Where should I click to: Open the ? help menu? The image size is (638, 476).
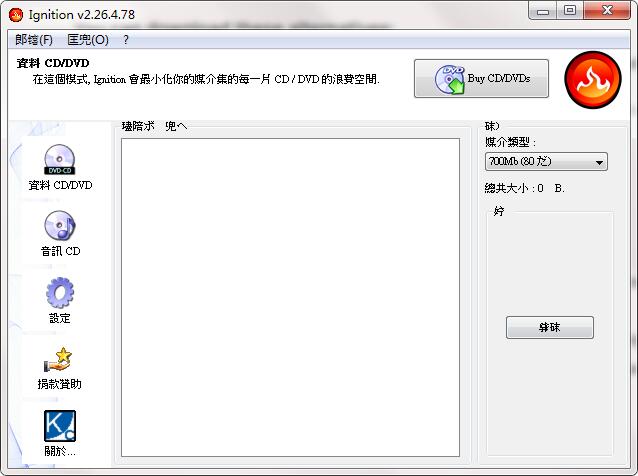(126, 40)
